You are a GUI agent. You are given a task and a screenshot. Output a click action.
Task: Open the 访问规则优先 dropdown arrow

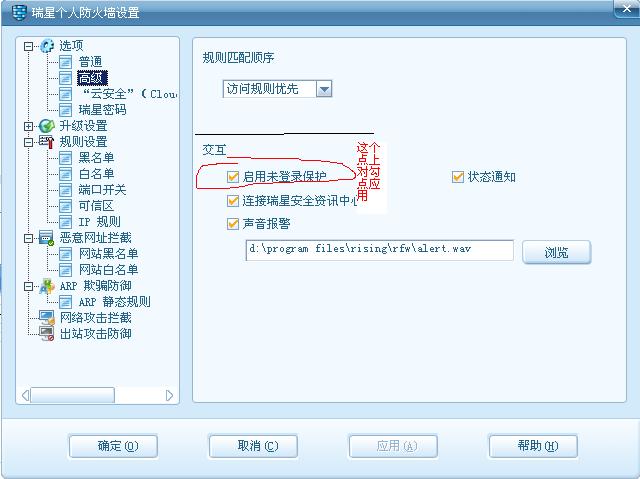click(x=324, y=89)
